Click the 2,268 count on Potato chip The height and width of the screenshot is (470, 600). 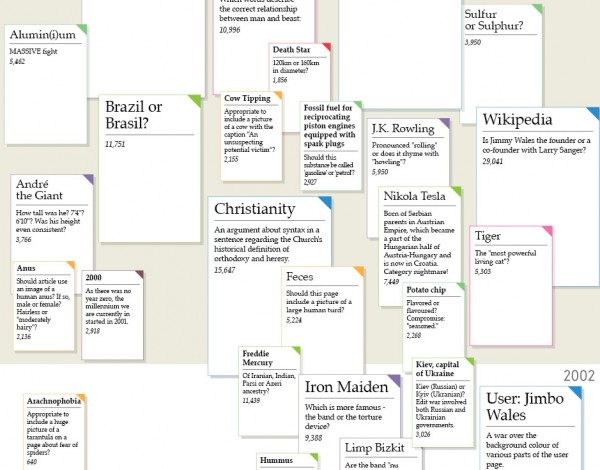(x=414, y=336)
